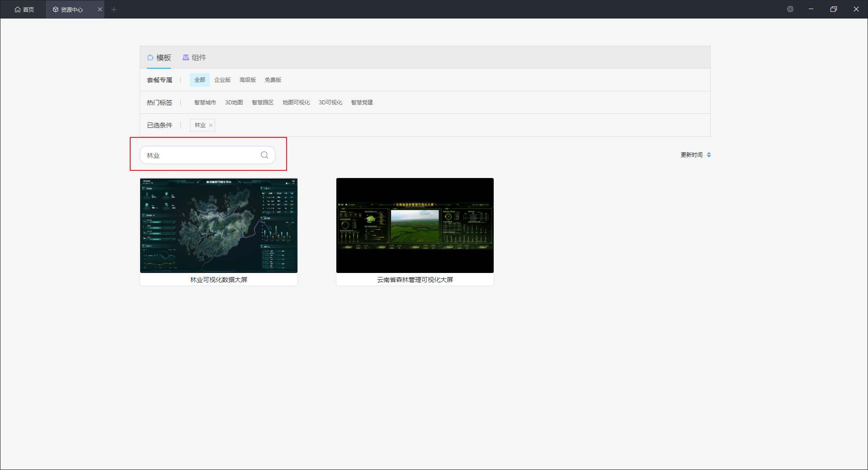Image resolution: width=868 pixels, height=470 pixels.
Task: Choose the 3D可视化 hot tag
Action: pos(330,103)
